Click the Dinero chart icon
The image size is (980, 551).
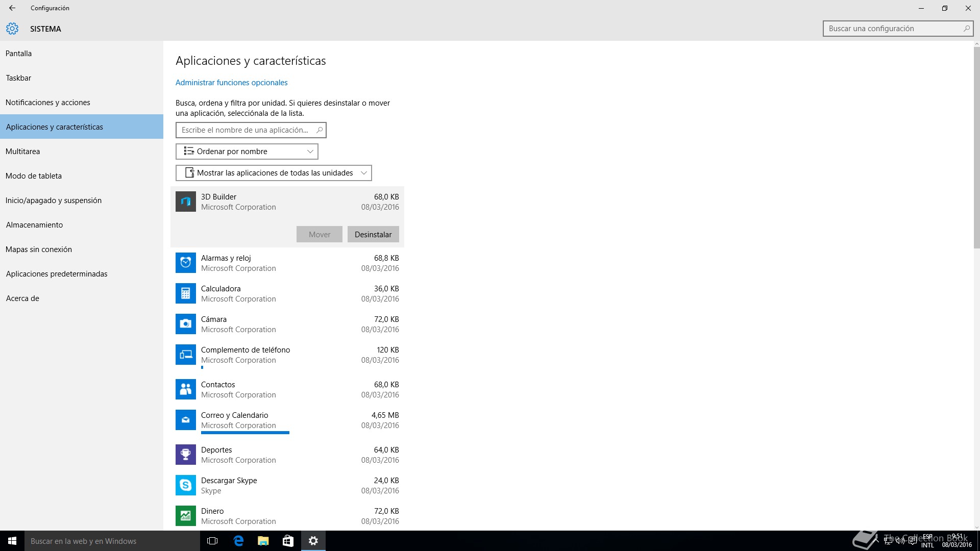point(186,516)
